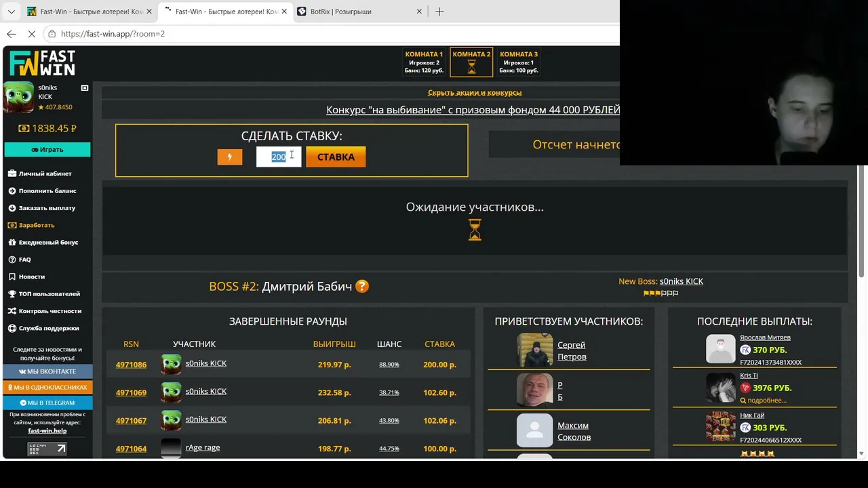The image size is (868, 488).
Task: Click the МЫ В TELEGRAM button
Action: [x=47, y=403]
